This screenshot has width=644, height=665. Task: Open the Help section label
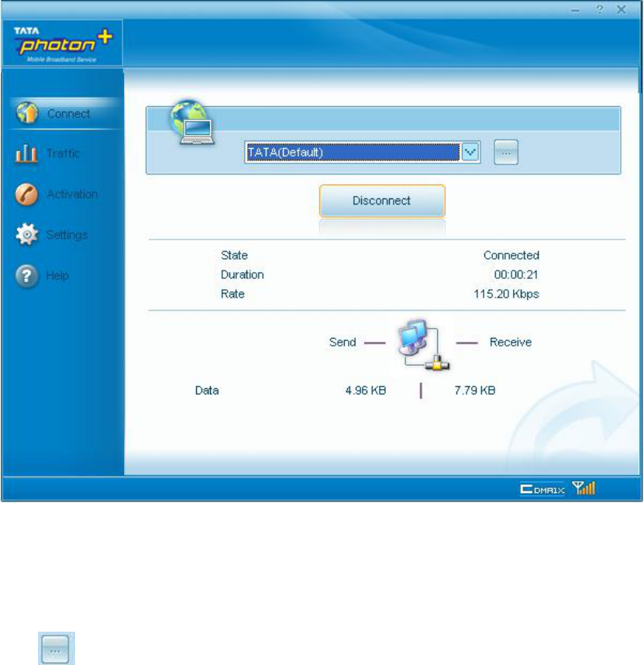[x=57, y=275]
